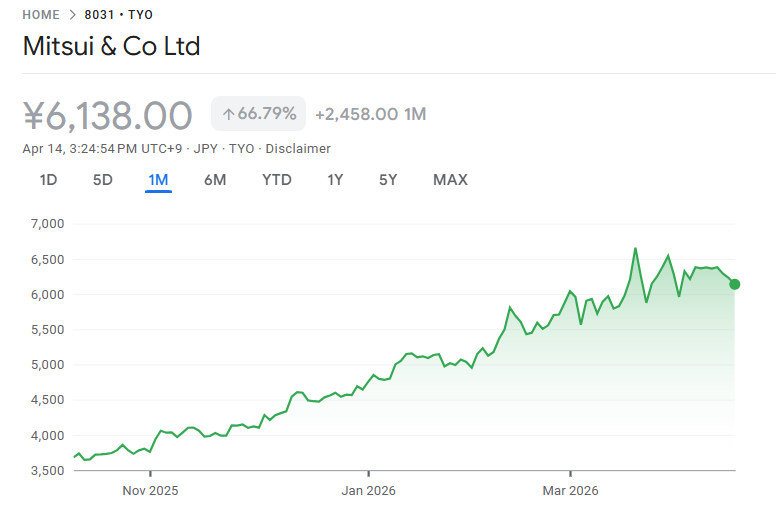Switch chart to the 6M range
Image resolution: width=776 pixels, height=513 pixels.
215,180
